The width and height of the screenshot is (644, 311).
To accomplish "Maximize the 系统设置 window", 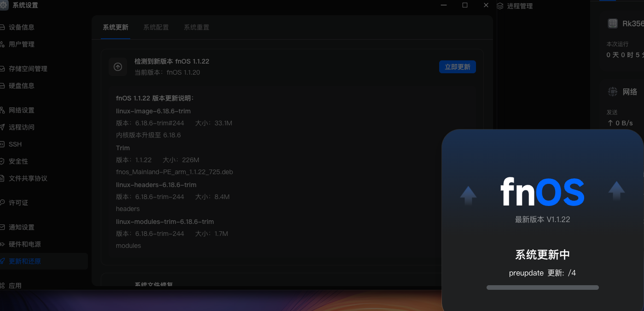I will pos(465,5).
